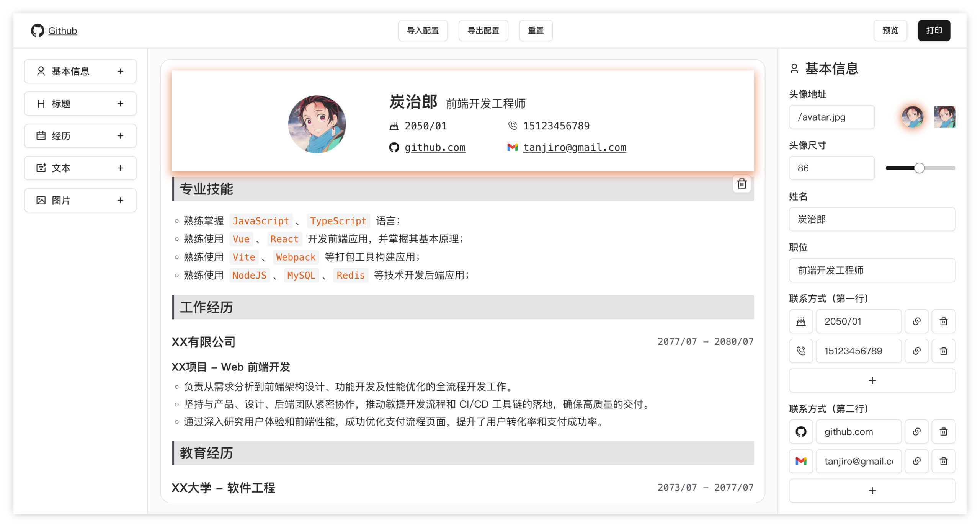
Task: Click the XX大学 – 软件工程 entry
Action: click(223, 488)
